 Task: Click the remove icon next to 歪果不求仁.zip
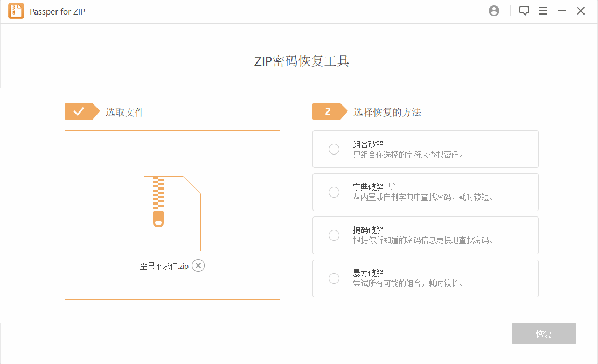coord(198,265)
